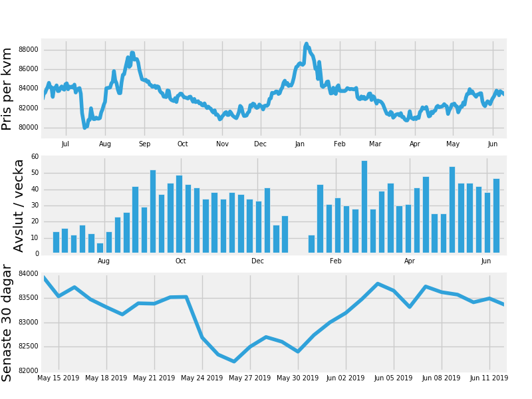
Task: Click the 83000 y-axis tick label
Action: coord(29,322)
